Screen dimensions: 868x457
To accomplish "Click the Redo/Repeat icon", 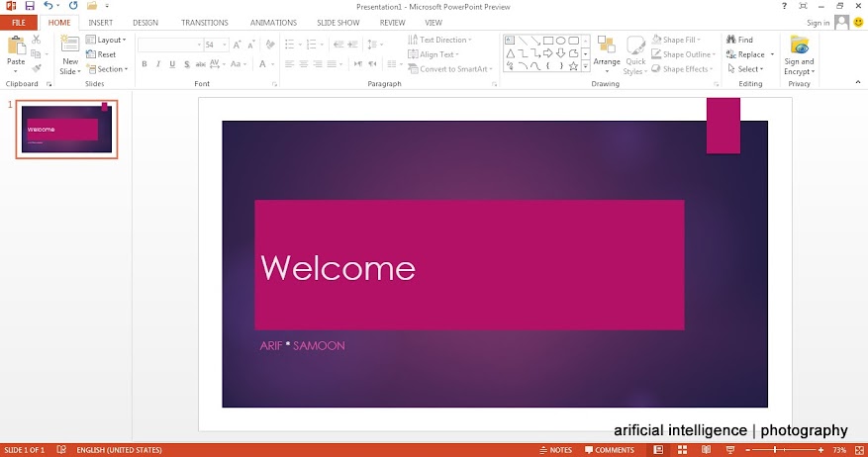I will point(73,6).
